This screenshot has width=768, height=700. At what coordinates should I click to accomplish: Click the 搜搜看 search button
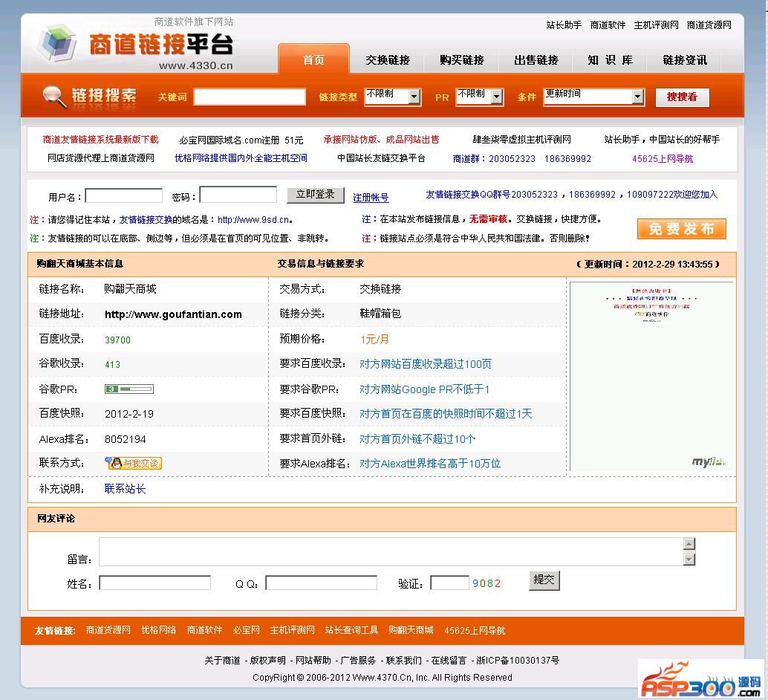click(x=682, y=97)
